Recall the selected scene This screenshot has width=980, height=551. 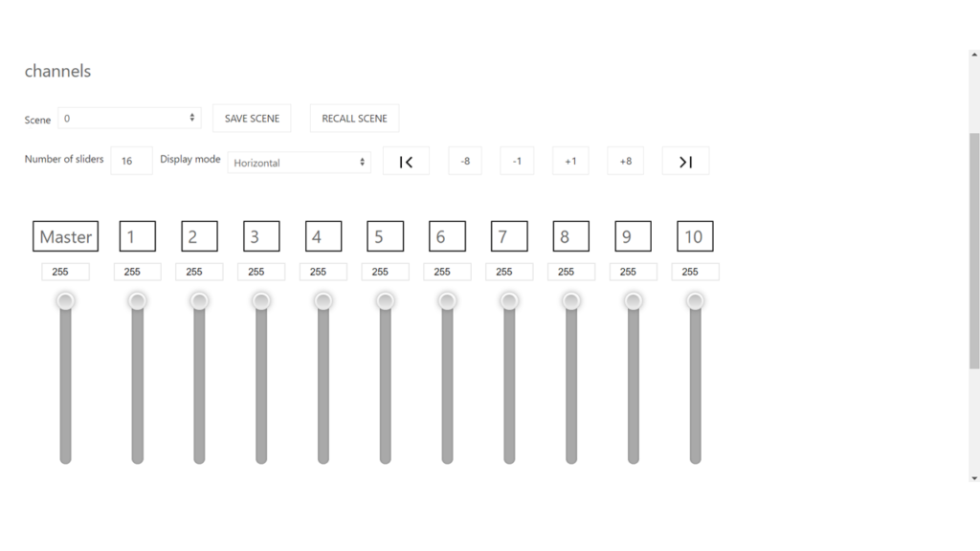click(354, 118)
